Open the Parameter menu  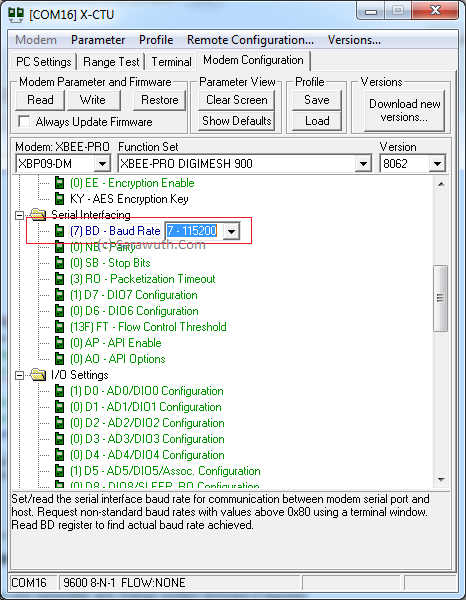point(98,40)
